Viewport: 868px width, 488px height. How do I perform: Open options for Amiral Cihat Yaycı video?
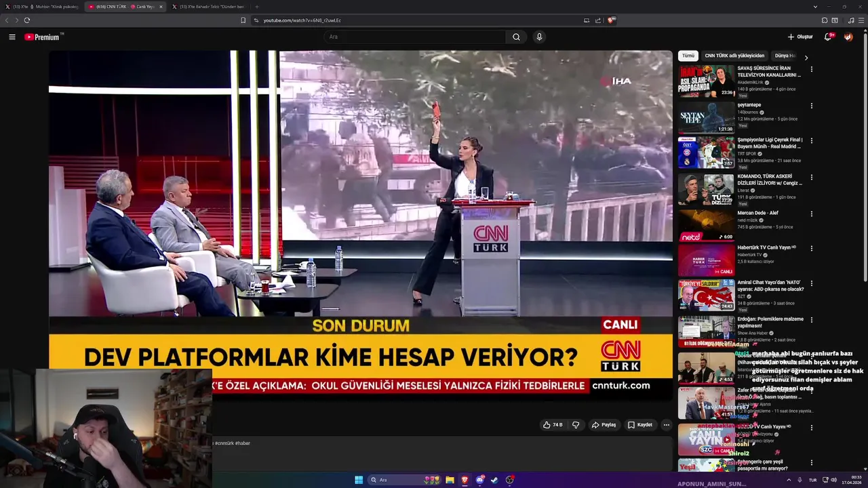click(811, 283)
